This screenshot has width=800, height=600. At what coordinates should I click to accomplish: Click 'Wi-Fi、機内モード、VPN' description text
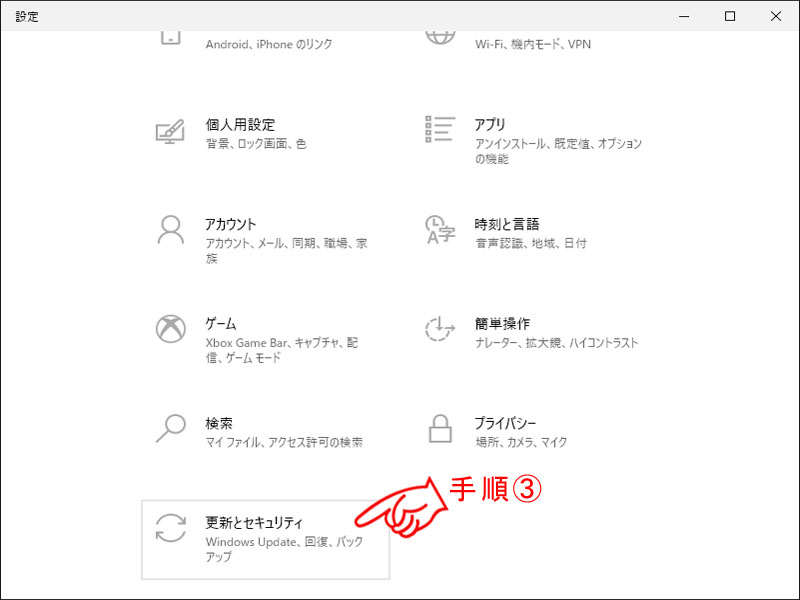pyautogui.click(x=533, y=44)
